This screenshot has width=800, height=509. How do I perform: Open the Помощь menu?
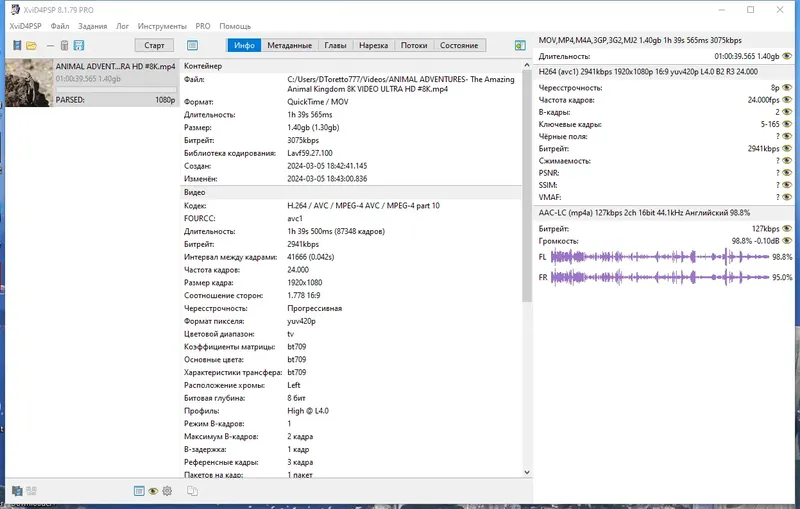(x=235, y=26)
